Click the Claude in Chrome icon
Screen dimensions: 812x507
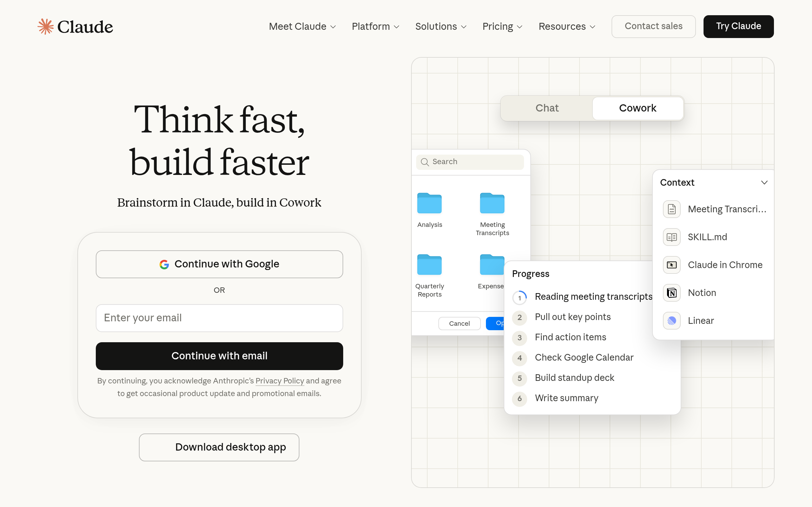tap(671, 265)
